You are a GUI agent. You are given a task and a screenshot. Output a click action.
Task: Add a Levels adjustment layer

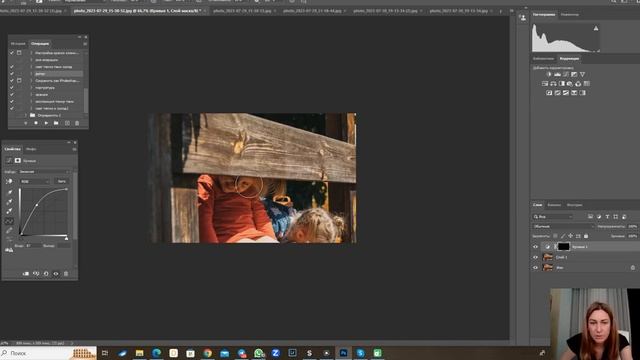coord(557,74)
